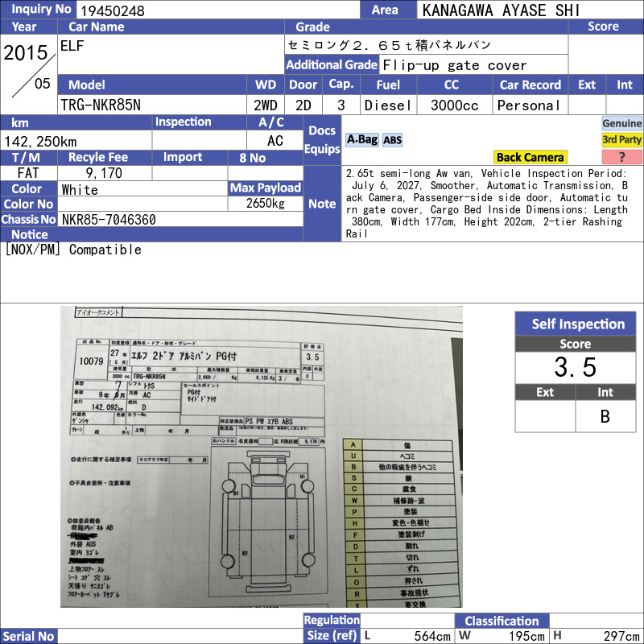
Task: Click the White color value
Action: (x=80, y=190)
